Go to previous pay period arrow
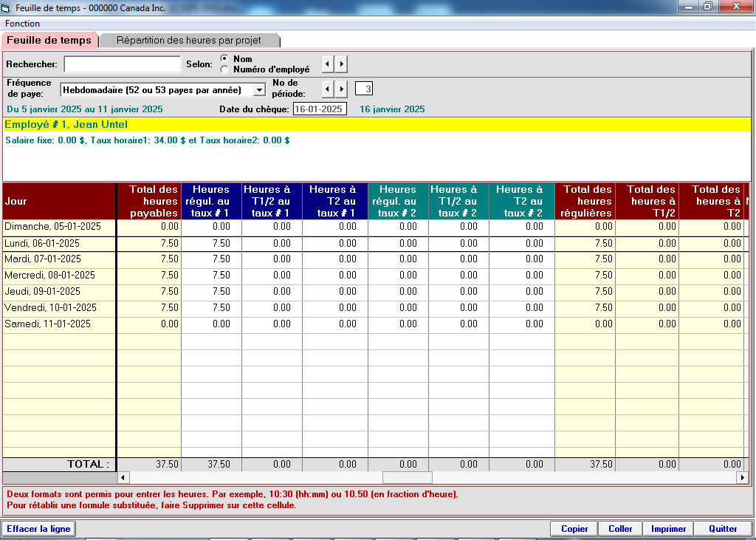This screenshot has height=540, width=756. coord(328,89)
